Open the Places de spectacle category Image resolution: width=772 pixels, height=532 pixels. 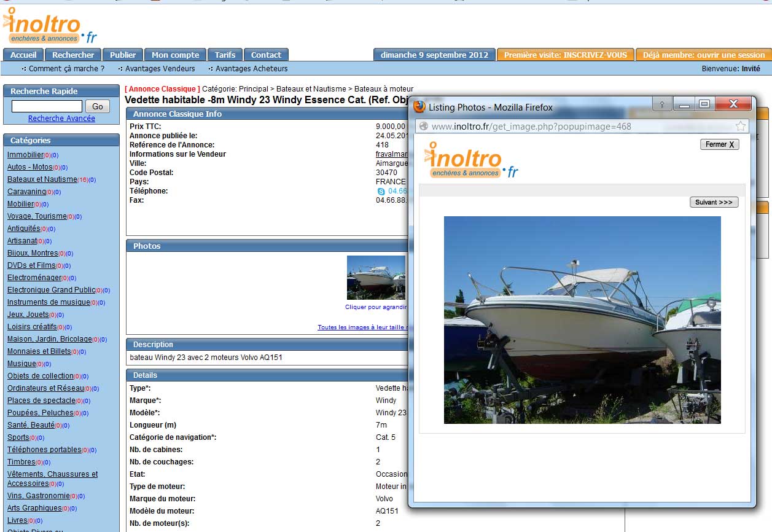[41, 401]
